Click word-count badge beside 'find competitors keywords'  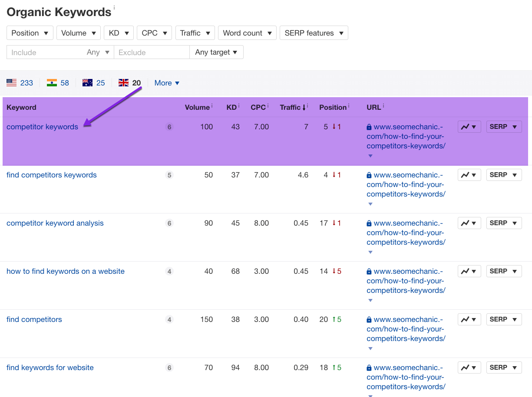click(x=169, y=175)
